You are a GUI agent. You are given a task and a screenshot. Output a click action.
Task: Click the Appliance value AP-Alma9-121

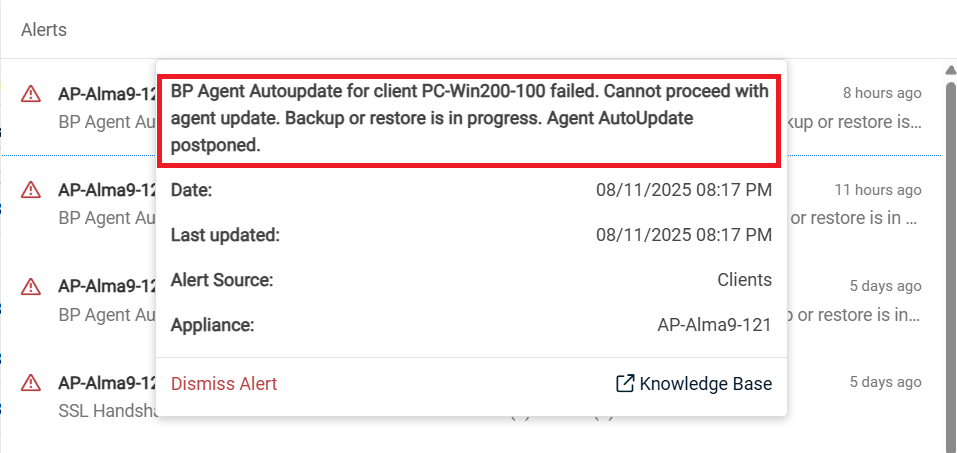(x=714, y=326)
